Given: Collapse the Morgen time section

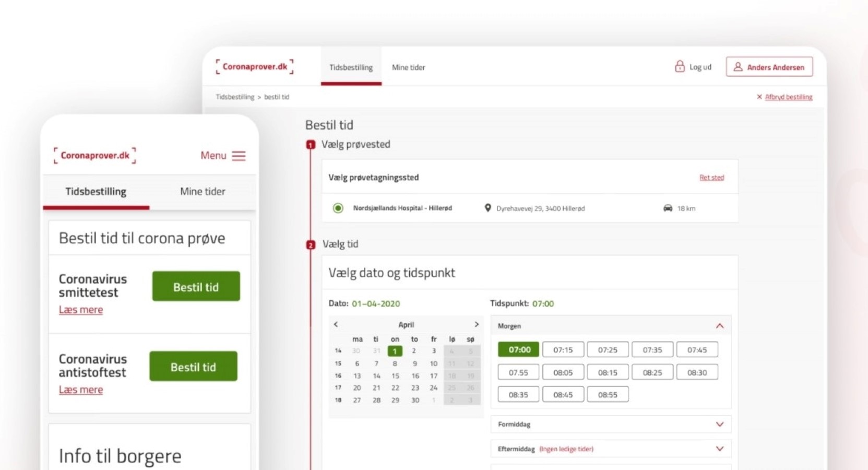Looking at the screenshot, I should pyautogui.click(x=719, y=326).
